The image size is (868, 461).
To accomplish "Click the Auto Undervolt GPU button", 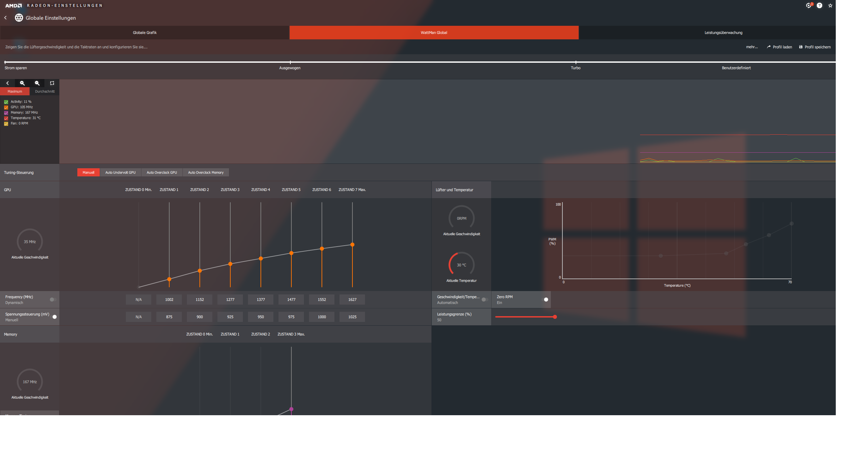I will tap(120, 172).
